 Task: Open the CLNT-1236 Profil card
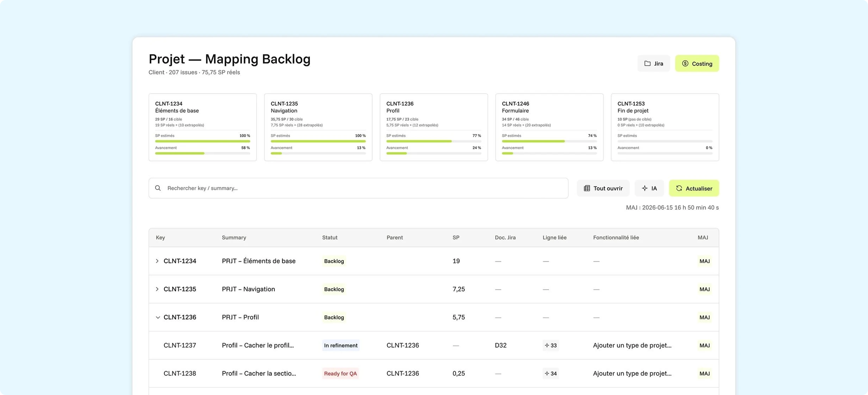tap(434, 127)
